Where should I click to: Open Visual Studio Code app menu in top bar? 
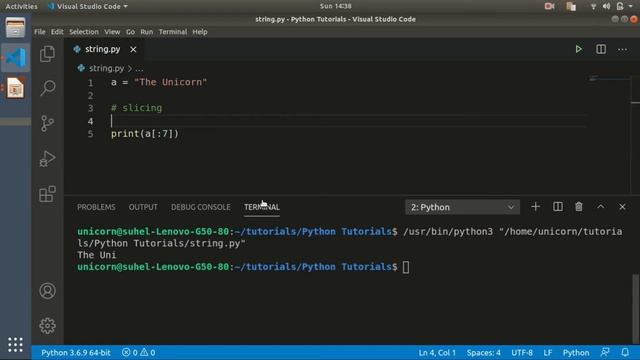coord(88,6)
